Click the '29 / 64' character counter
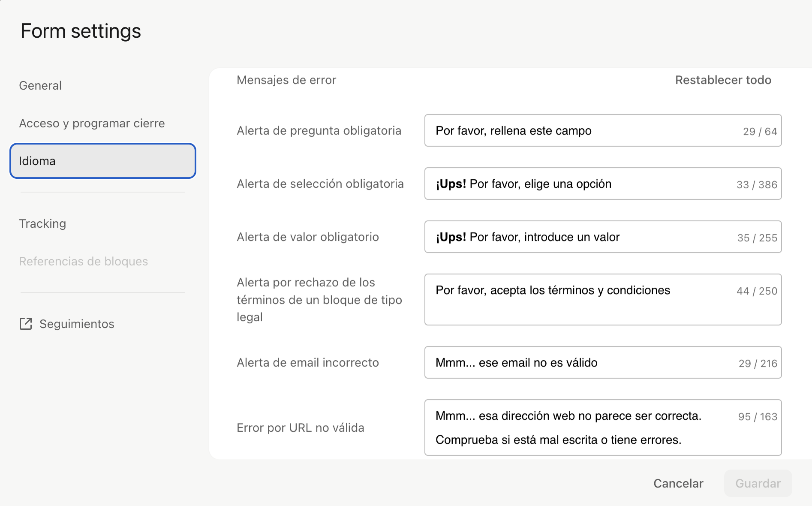 (760, 132)
